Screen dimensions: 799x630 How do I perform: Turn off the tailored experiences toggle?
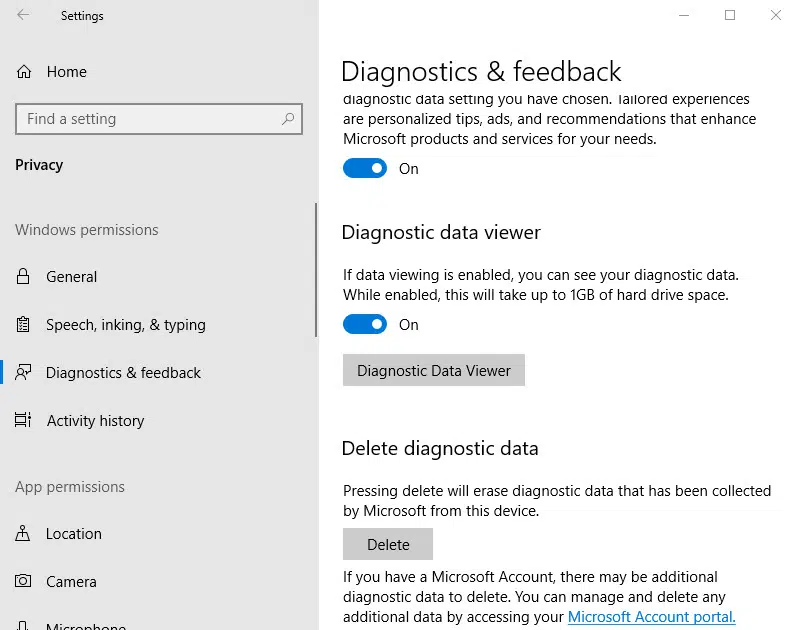(365, 168)
